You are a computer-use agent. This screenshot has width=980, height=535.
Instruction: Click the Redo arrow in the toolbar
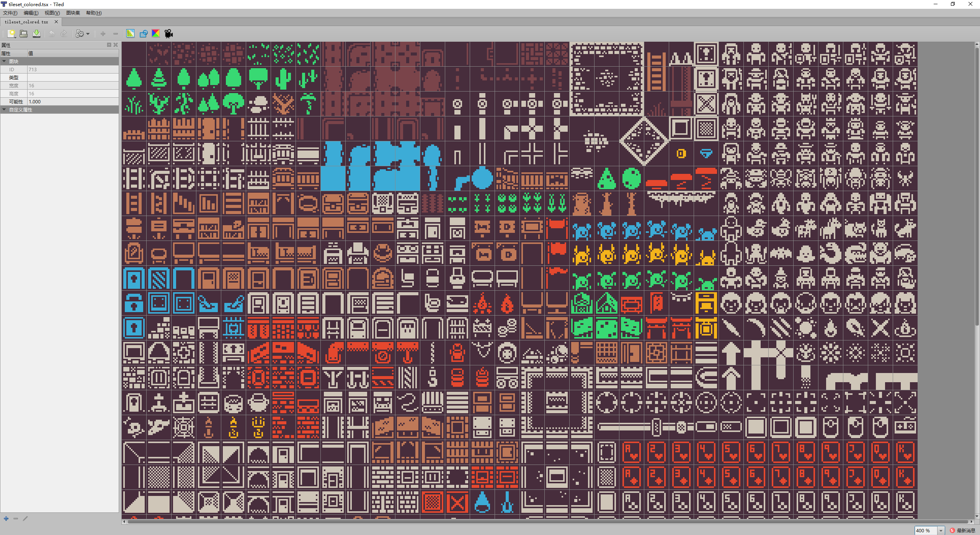pos(64,34)
